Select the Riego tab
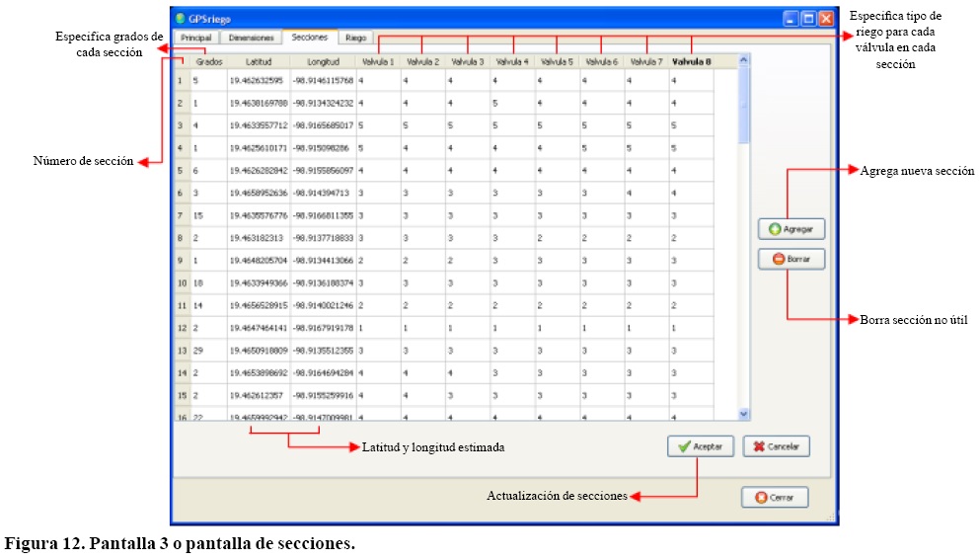 coord(355,38)
